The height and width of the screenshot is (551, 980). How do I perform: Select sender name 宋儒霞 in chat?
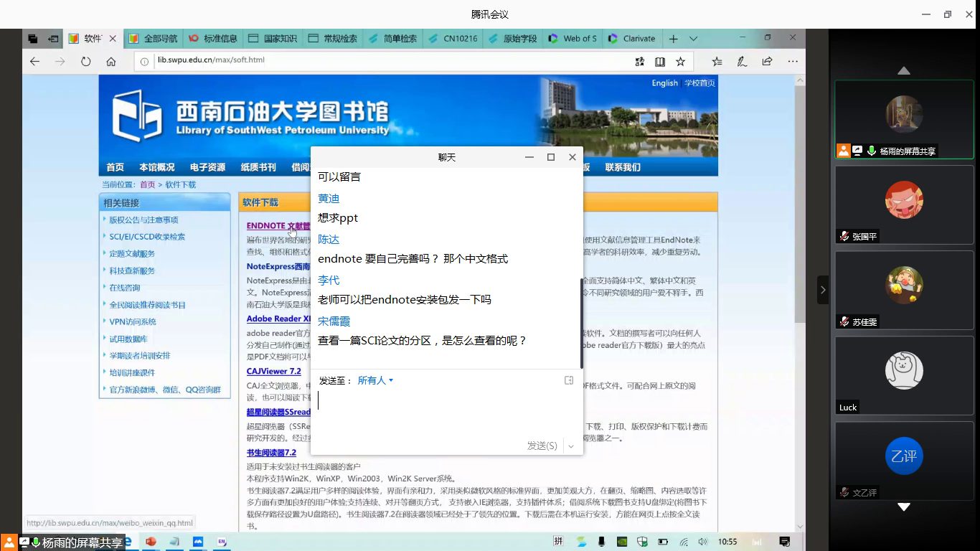tap(334, 321)
